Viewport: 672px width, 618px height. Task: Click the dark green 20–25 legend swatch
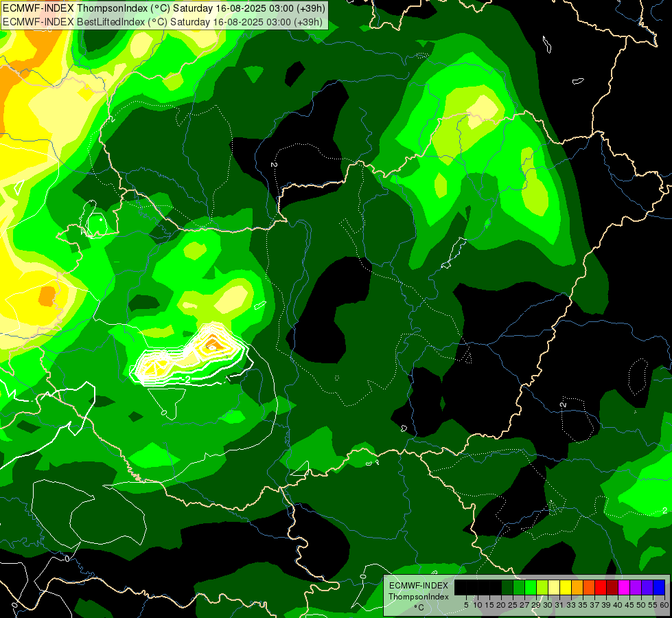tap(507, 587)
